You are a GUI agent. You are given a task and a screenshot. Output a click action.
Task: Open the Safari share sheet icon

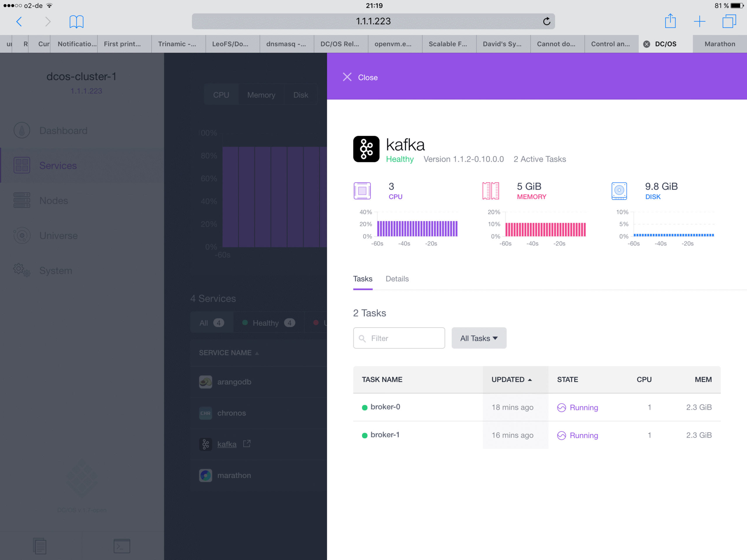670,21
